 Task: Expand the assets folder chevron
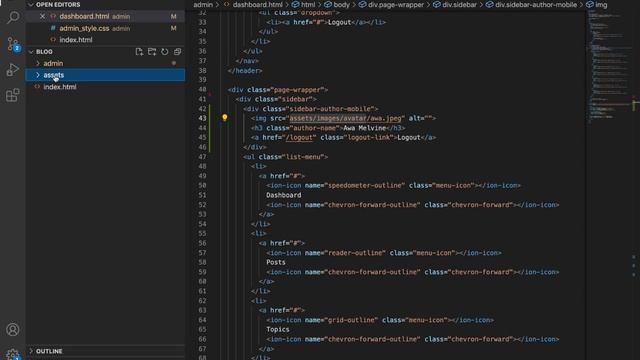point(38,75)
